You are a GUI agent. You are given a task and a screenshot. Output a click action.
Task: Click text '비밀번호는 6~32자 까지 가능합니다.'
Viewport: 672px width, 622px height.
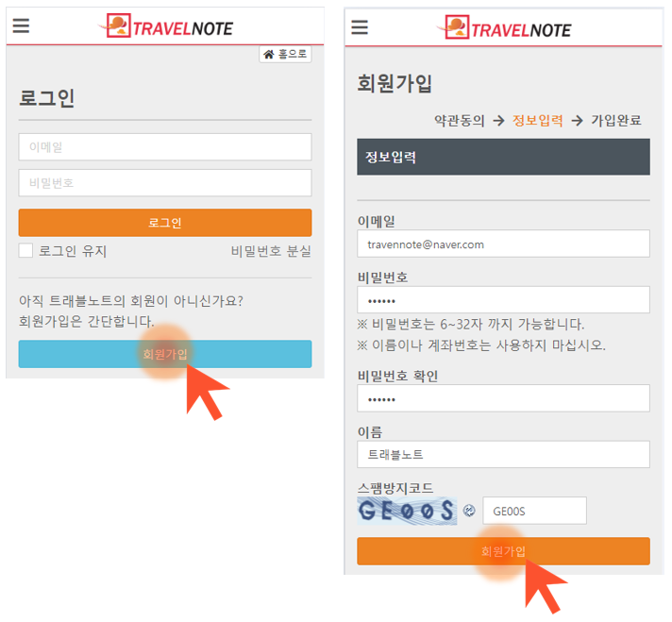point(478,324)
